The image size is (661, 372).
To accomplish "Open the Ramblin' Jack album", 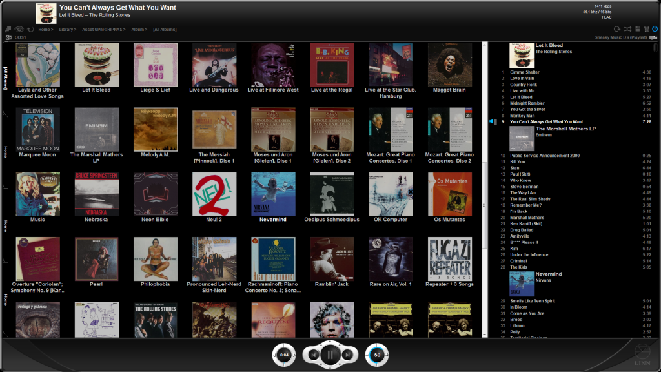I will coord(332,259).
